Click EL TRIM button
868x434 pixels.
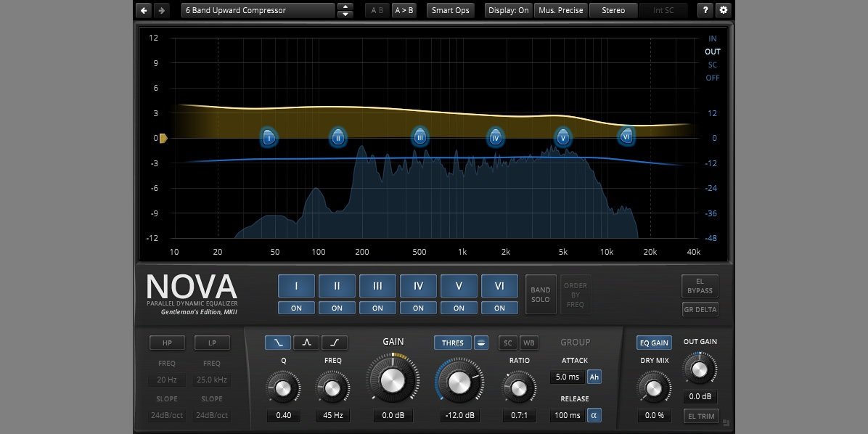pos(701,416)
